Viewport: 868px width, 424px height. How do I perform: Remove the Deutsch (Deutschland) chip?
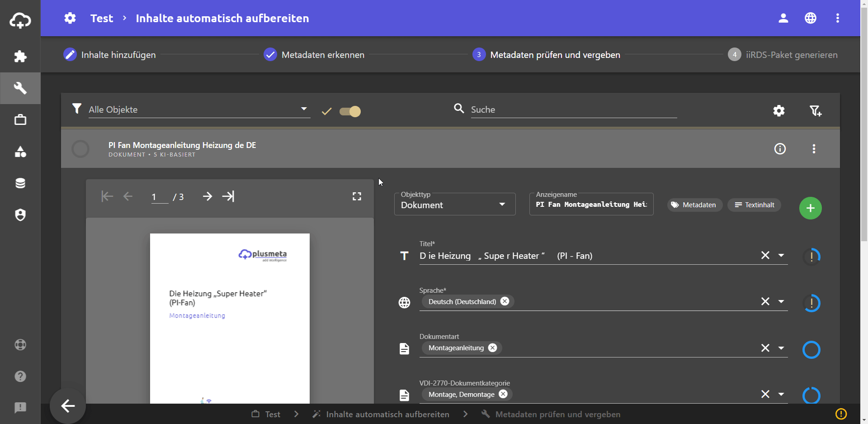505,301
